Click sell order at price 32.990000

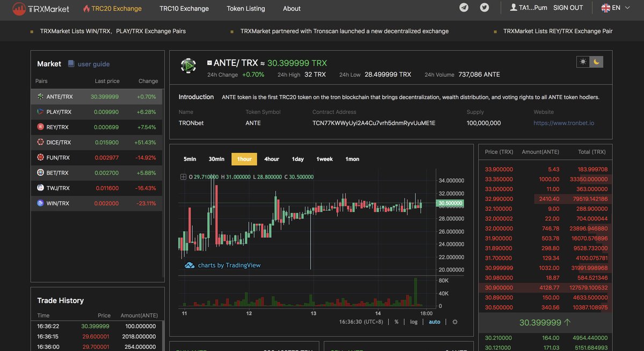pos(545,199)
